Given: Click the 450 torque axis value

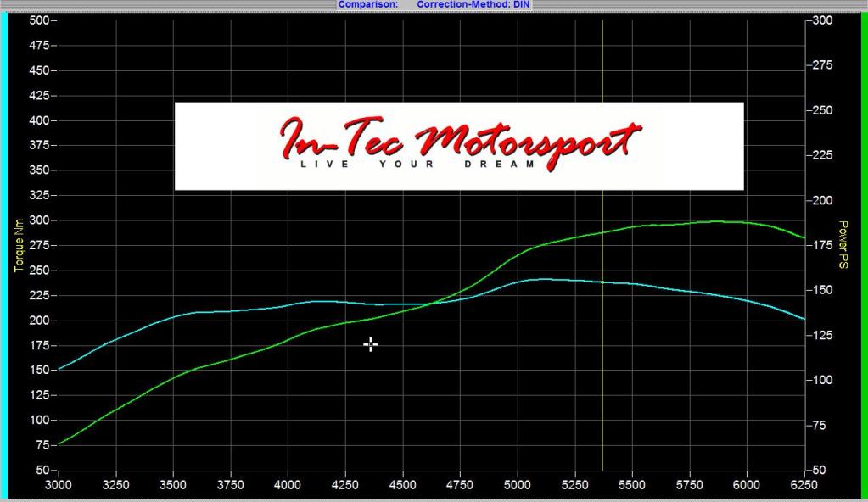Looking at the screenshot, I should 39,70.
